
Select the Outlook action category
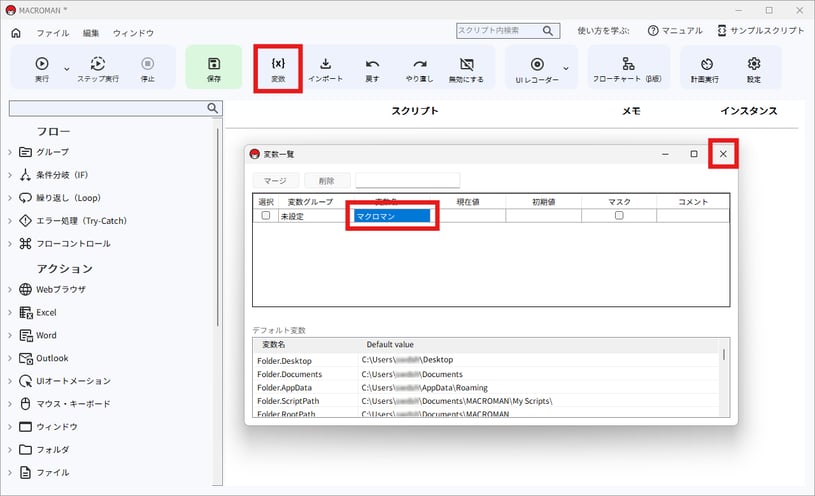coord(52,358)
